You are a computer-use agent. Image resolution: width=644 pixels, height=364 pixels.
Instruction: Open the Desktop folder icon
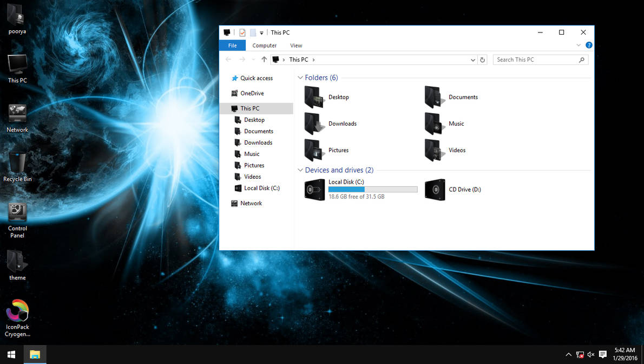(x=313, y=96)
